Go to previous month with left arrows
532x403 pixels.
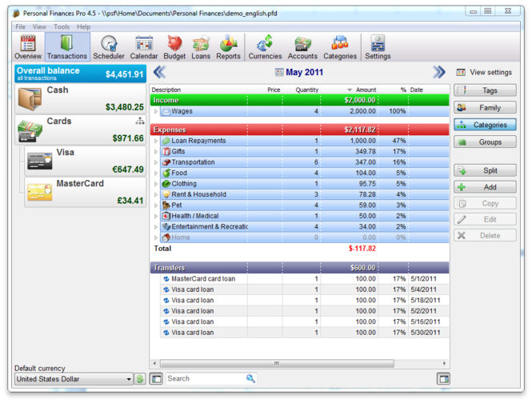(159, 72)
